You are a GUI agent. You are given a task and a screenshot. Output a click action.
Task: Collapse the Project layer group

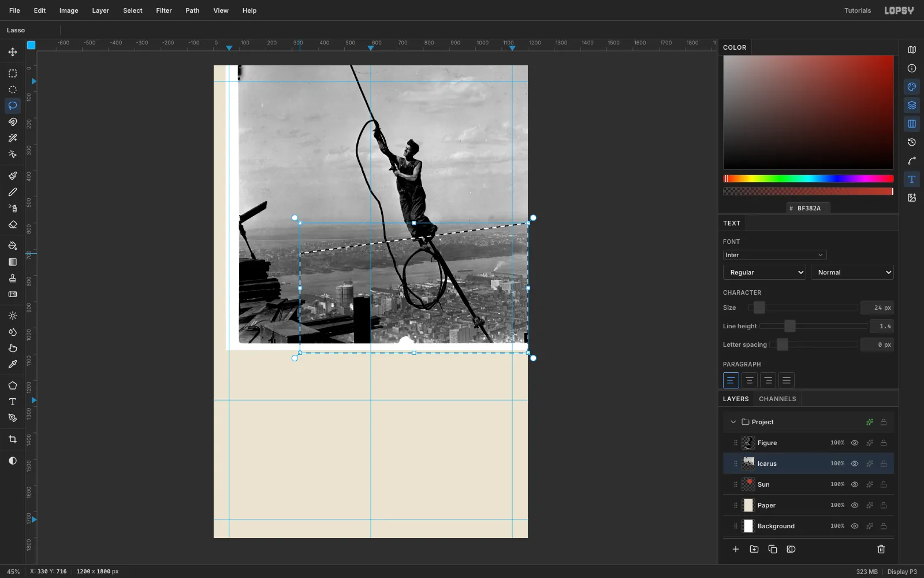[x=733, y=422]
